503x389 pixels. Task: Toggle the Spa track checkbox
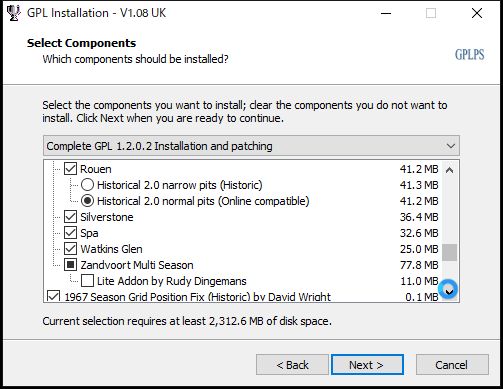70,233
